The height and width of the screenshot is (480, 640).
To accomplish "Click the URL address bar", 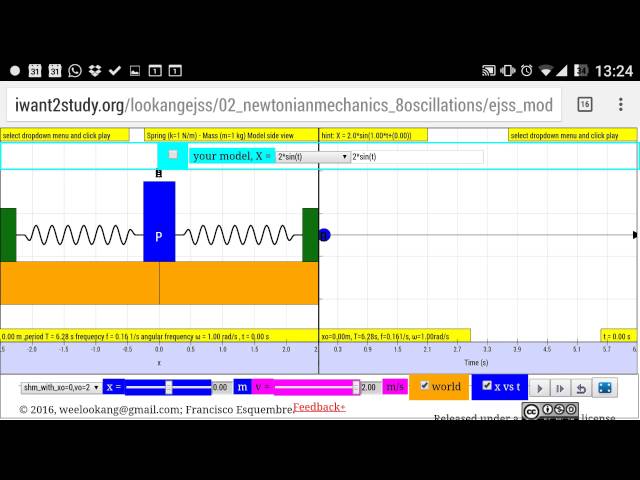I will [284, 105].
